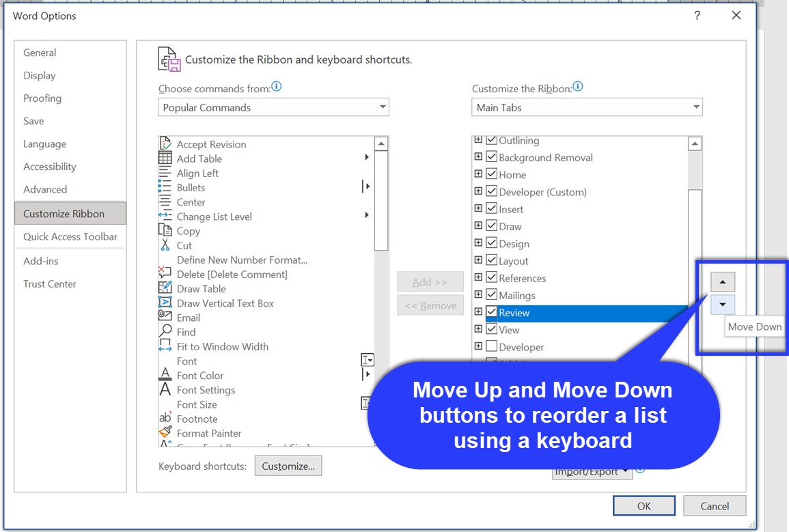Uncheck the View tab checkbox
789x532 pixels.
coord(492,329)
